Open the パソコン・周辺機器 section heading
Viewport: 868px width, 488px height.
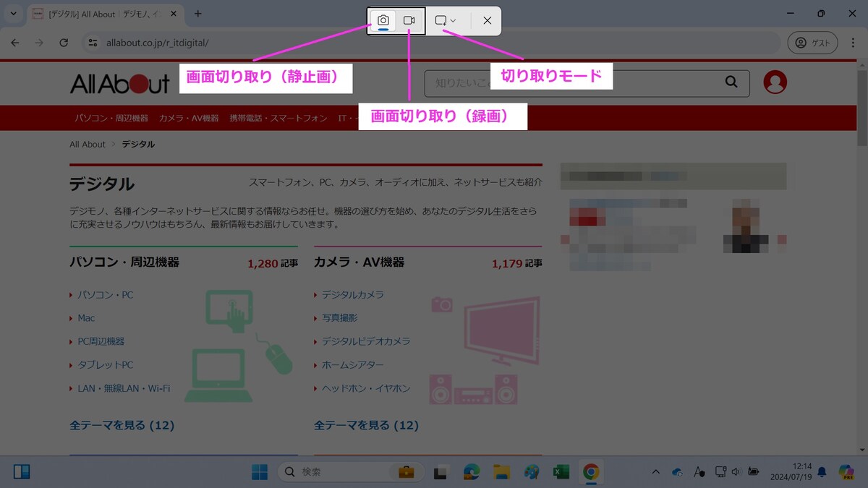tap(124, 262)
